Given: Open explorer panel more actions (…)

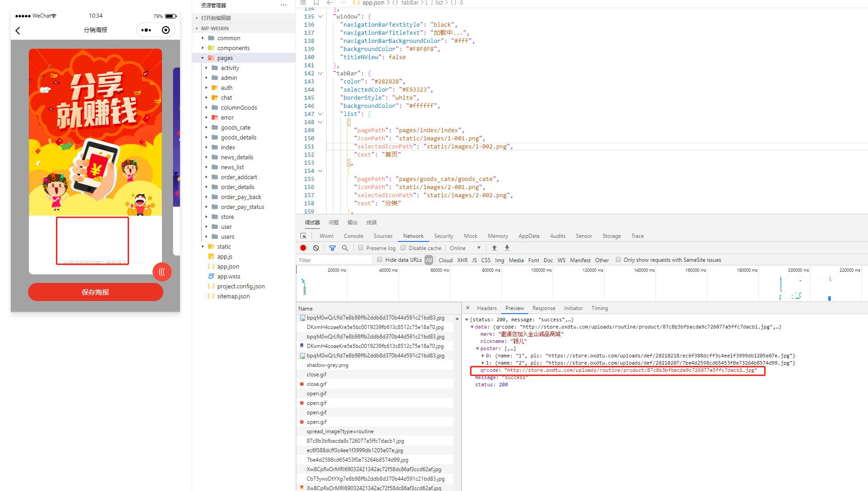Looking at the screenshot, I should [283, 5].
